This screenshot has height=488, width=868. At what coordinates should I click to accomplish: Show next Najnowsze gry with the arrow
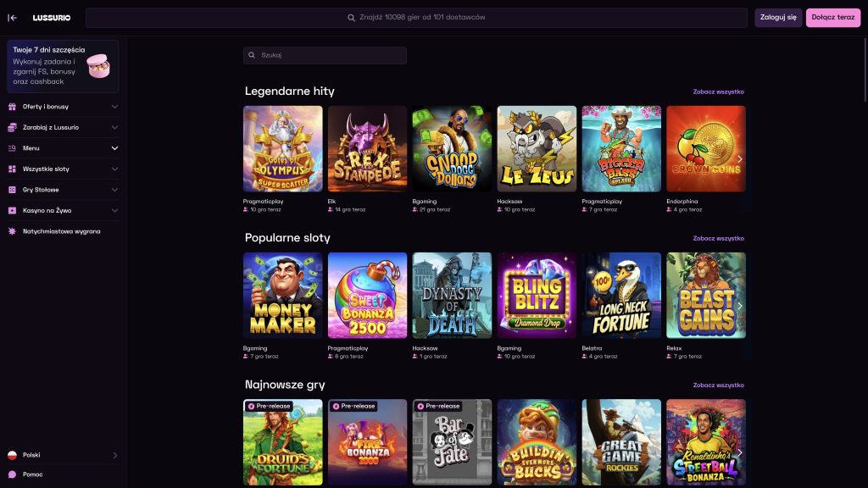tap(739, 452)
